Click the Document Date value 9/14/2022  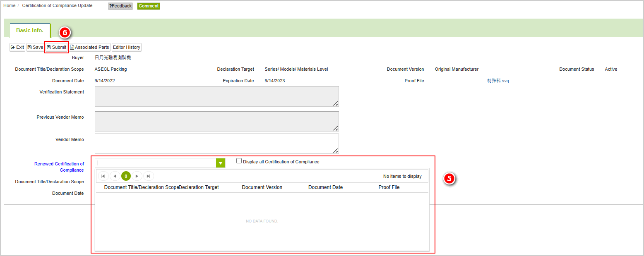tap(105, 81)
